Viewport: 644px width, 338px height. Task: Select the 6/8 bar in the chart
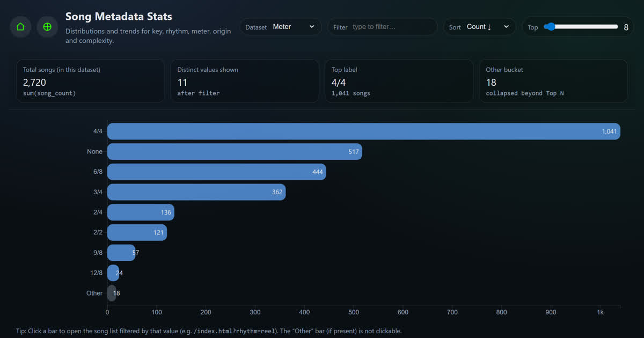pyautogui.click(x=215, y=172)
